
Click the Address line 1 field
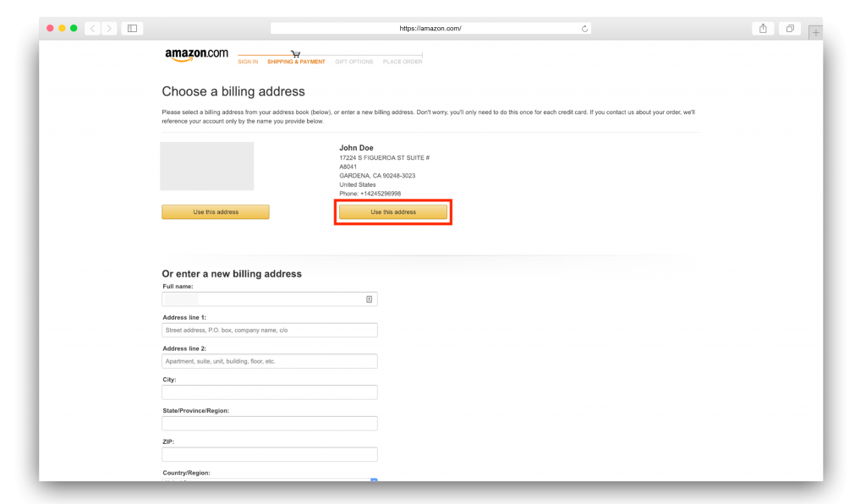pyautogui.click(x=270, y=330)
